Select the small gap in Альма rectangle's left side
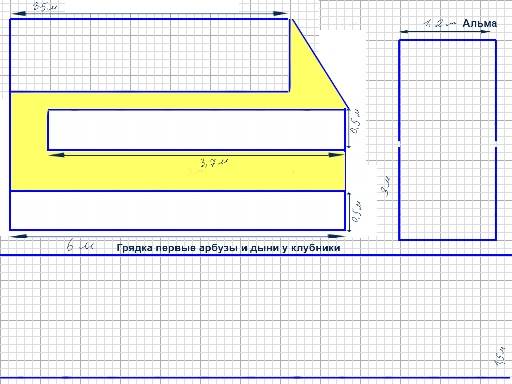512x384 pixels. 399,143
